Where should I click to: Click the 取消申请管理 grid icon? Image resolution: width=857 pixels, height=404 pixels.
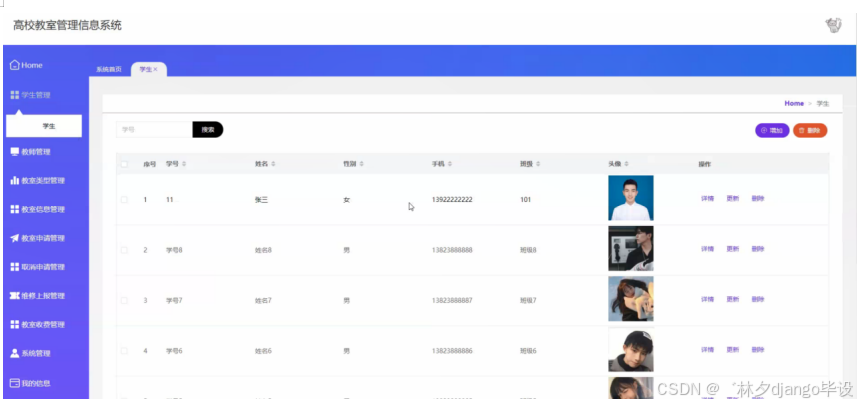pyautogui.click(x=15, y=267)
